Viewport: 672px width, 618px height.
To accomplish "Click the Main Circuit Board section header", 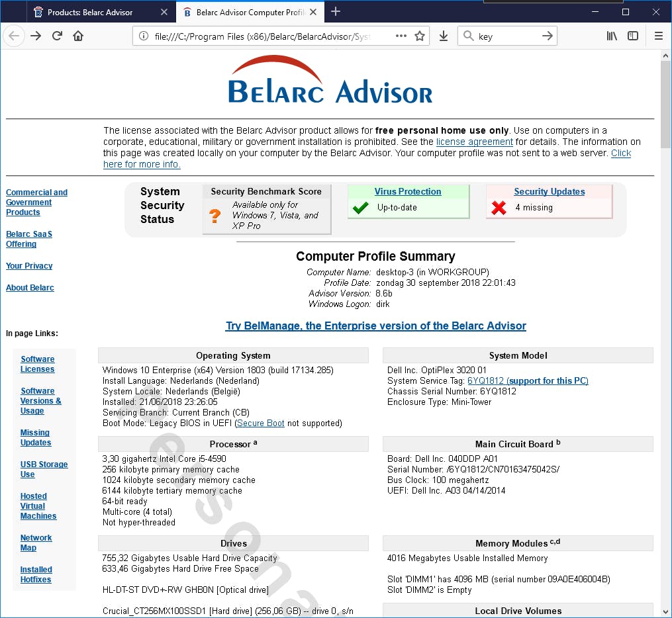I will point(518,444).
